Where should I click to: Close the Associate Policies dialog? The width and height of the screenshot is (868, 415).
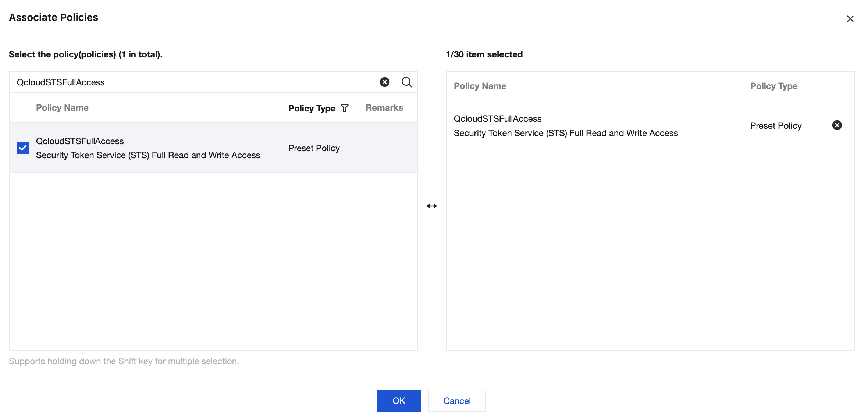850,19
